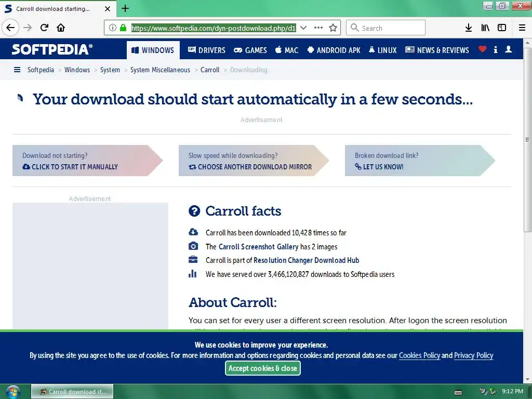The image size is (532, 399).
Task: Click the taskbar clock 9:12 PM
Action: (512, 391)
